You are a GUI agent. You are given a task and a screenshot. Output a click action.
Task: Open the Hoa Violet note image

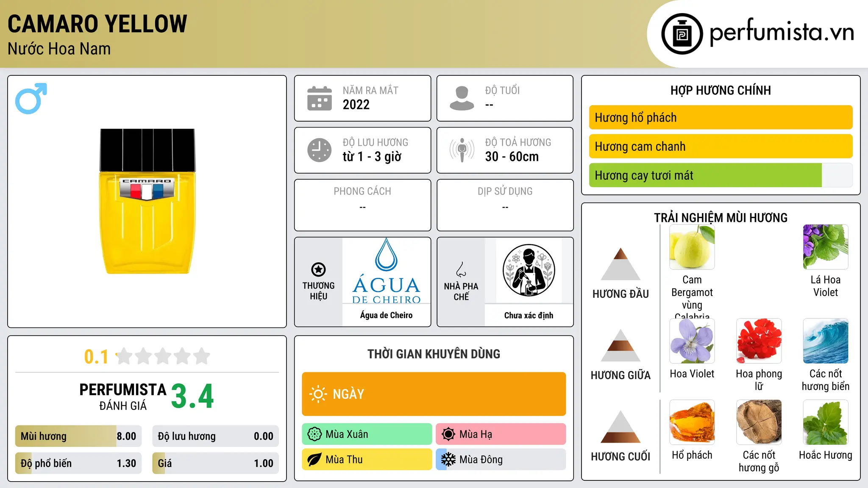pyautogui.click(x=692, y=341)
